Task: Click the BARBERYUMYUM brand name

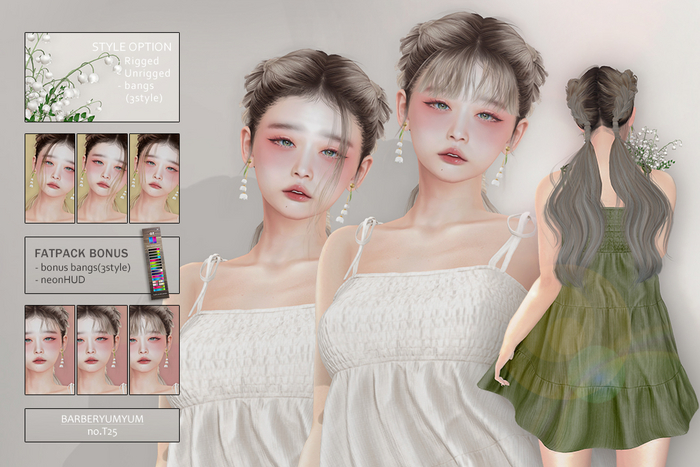Action: click(102, 419)
